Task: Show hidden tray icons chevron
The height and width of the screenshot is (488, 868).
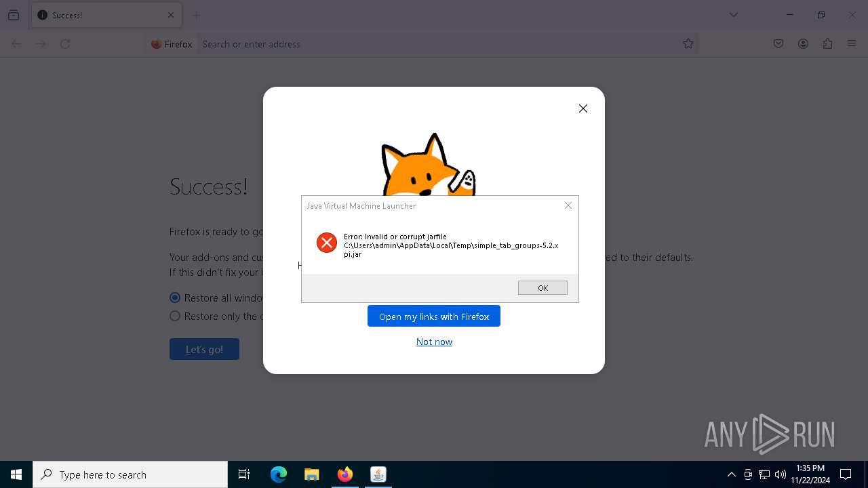Action: tap(731, 474)
